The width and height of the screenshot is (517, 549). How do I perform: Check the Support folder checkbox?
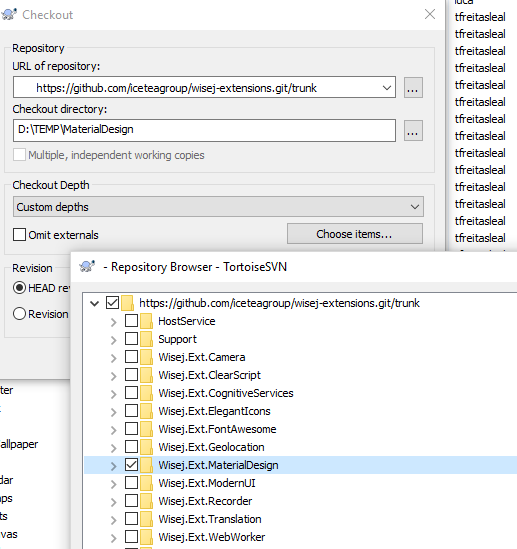tap(131, 339)
